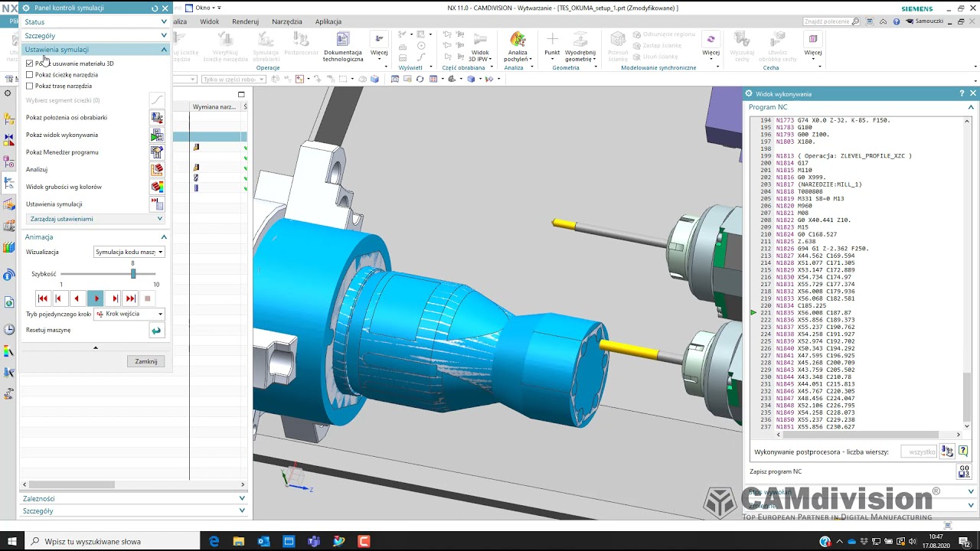Screen dimensions: 980x551
Task: Open the Widok menu tab
Action: (x=210, y=21)
